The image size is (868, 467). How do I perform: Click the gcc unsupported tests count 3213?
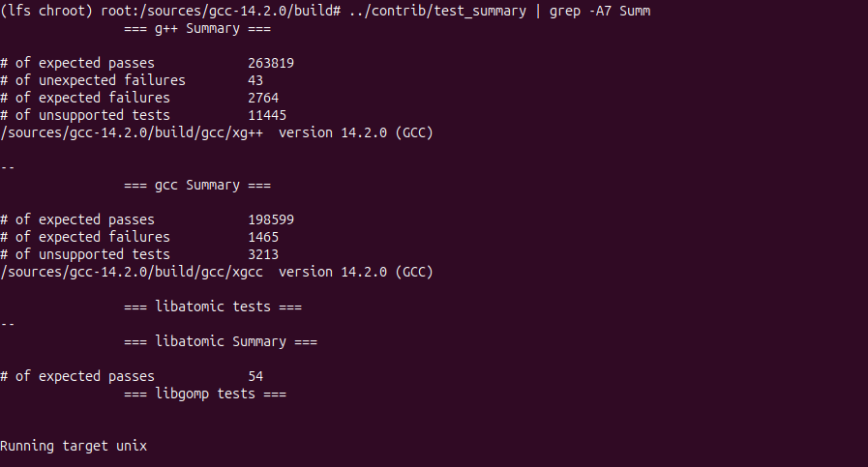(x=263, y=254)
